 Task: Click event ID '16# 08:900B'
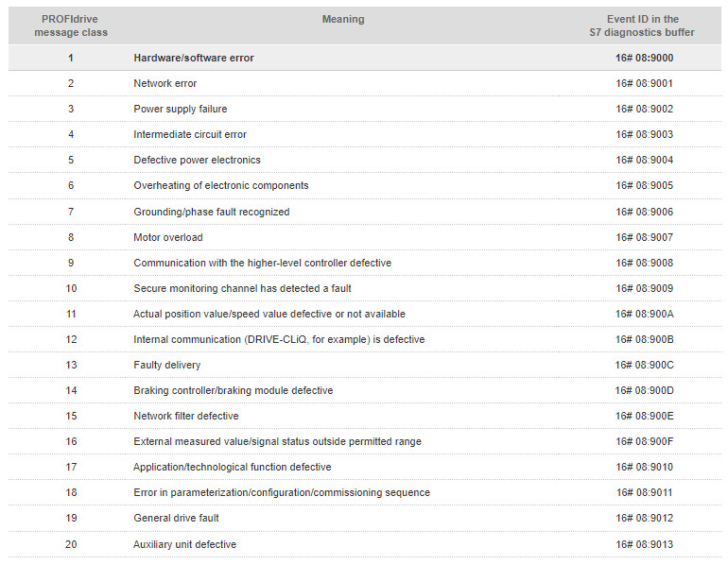tap(645, 339)
